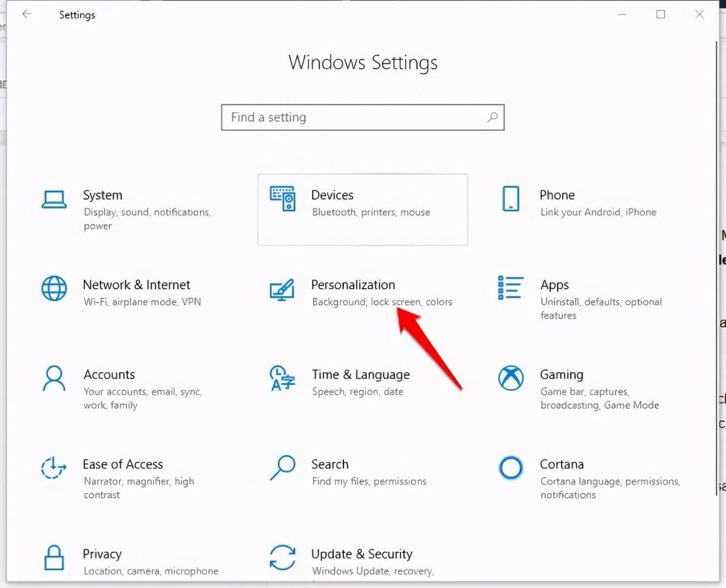Image resolution: width=726 pixels, height=588 pixels.
Task: Click the back arrow
Action: [x=27, y=14]
